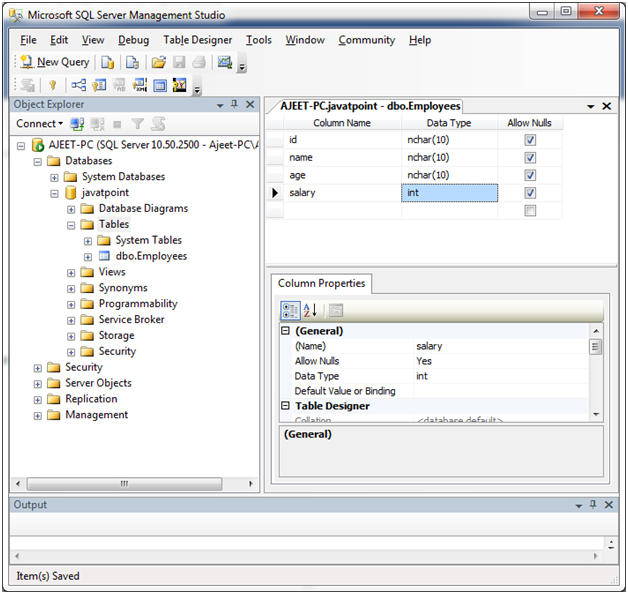Open the Table Designer menu
Viewport: 628px width, 594px height.
197,40
